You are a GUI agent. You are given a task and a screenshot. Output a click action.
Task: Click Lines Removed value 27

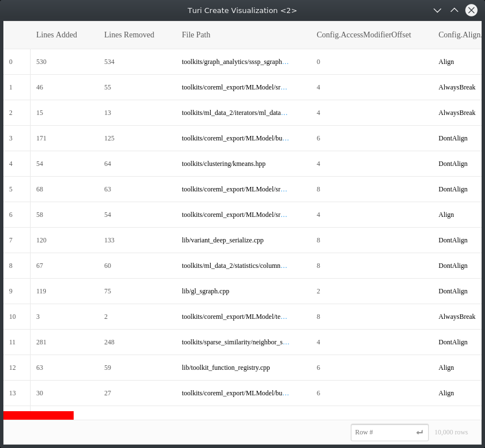[107, 393]
